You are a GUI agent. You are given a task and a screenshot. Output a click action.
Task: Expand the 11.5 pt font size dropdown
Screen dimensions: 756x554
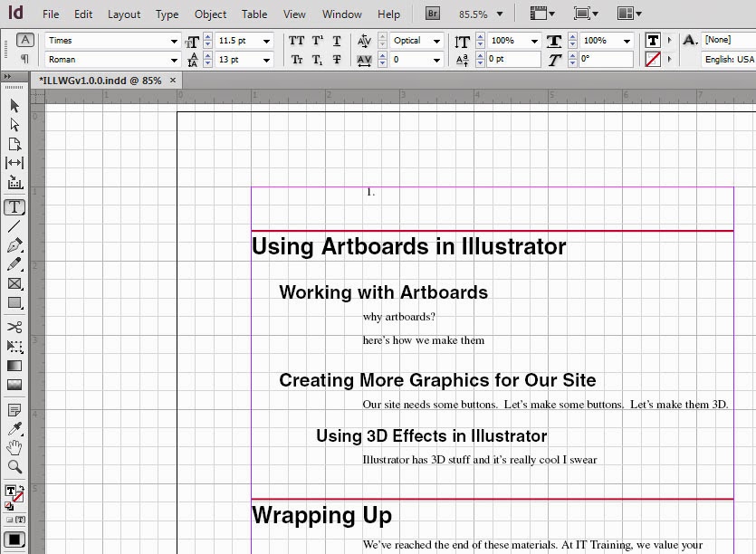tap(266, 41)
